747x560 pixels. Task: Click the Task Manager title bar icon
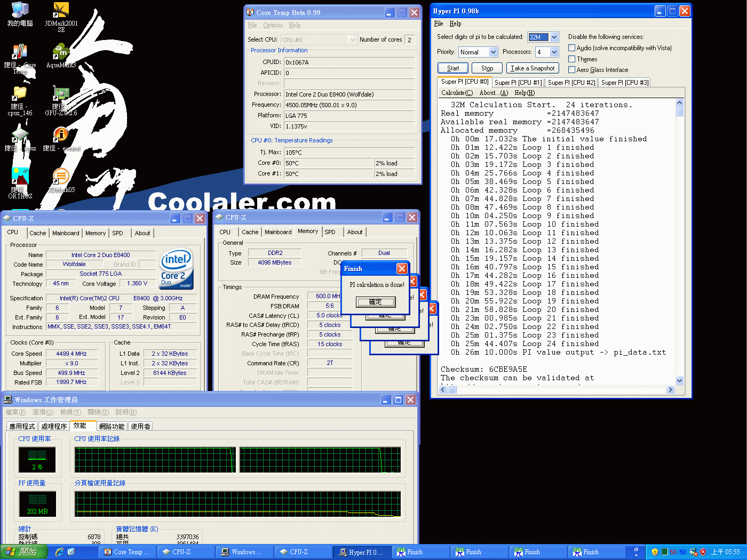tap(8, 399)
